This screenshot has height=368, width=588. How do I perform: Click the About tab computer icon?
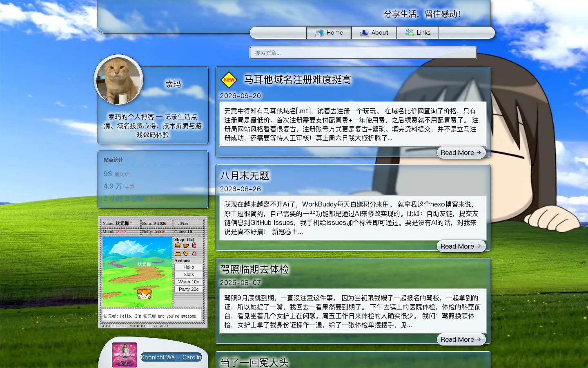pos(364,33)
